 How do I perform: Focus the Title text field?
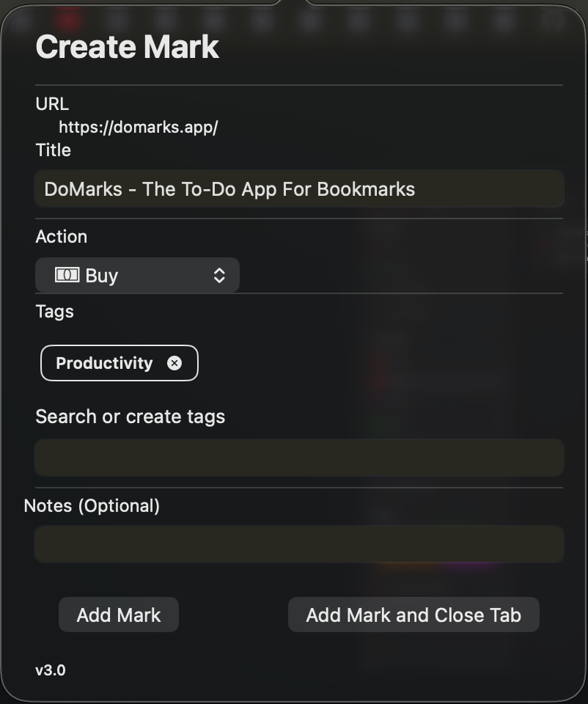point(298,189)
